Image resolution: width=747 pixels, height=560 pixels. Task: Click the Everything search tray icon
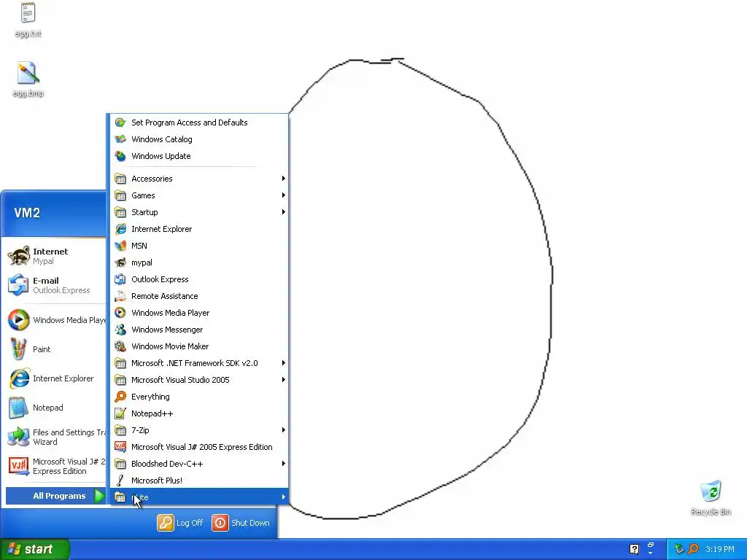pyautogui.click(x=693, y=549)
